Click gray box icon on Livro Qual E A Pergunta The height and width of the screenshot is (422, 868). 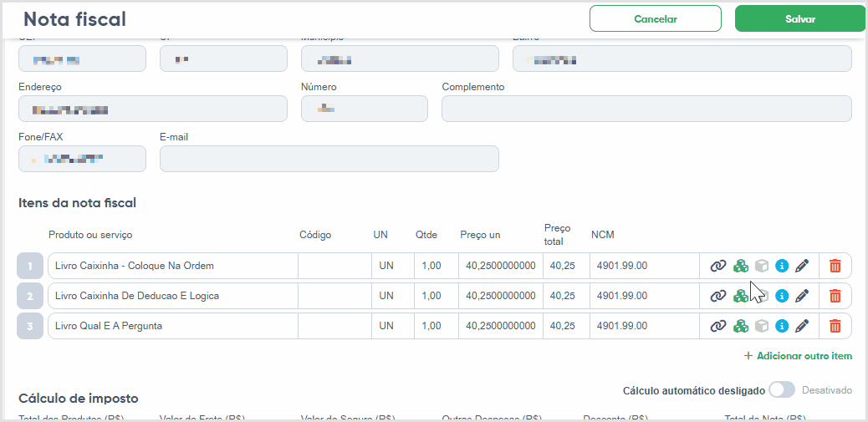pyautogui.click(x=762, y=326)
